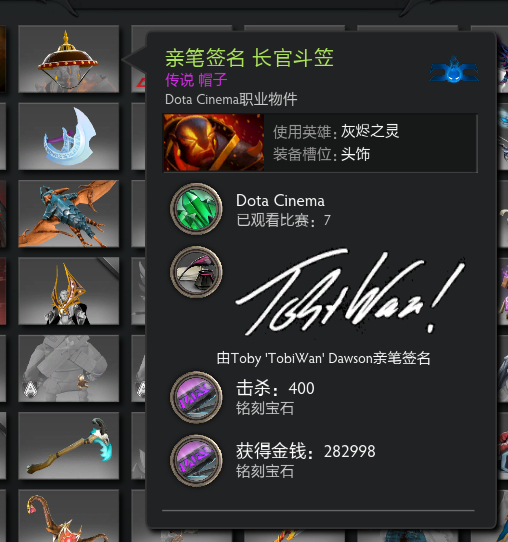Click the item title 亲笔签名 长官斗笠
Screen dimensions: 508x542
click(x=250, y=58)
